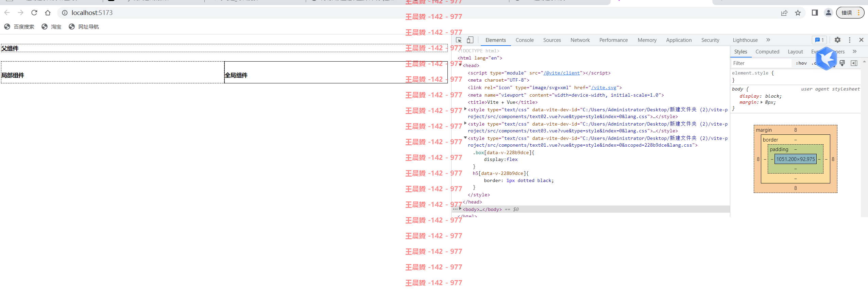Toggle computed styles sidebar icon

(x=854, y=63)
